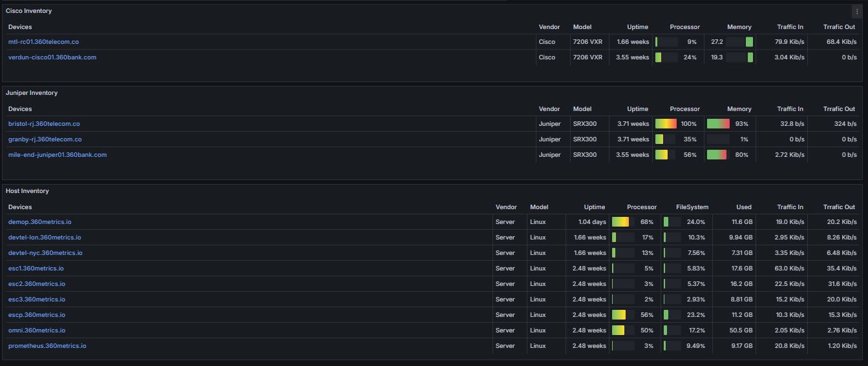Viewport: 868px width, 366px height.
Task: Open the demop.360metrics.io host link
Action: point(40,222)
